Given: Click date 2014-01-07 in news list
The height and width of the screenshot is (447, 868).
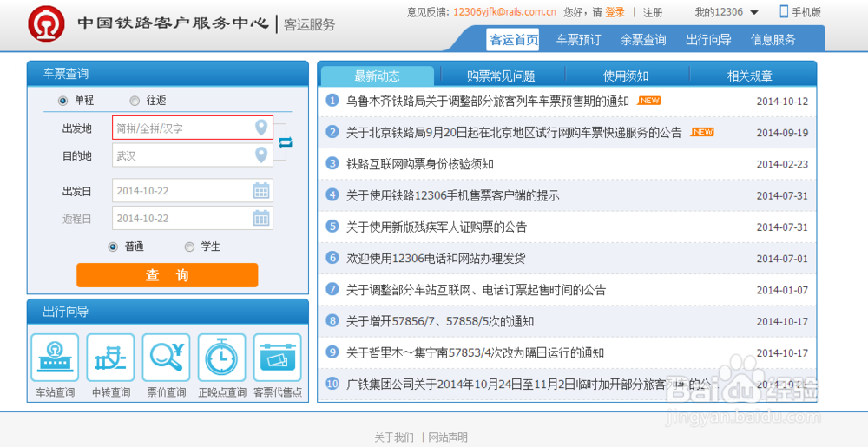Looking at the screenshot, I should tap(782, 290).
